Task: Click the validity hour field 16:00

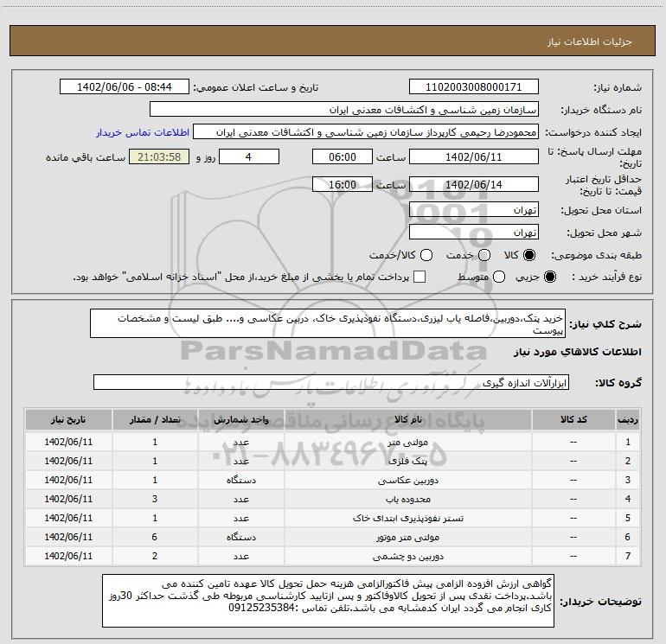Action: [x=343, y=184]
